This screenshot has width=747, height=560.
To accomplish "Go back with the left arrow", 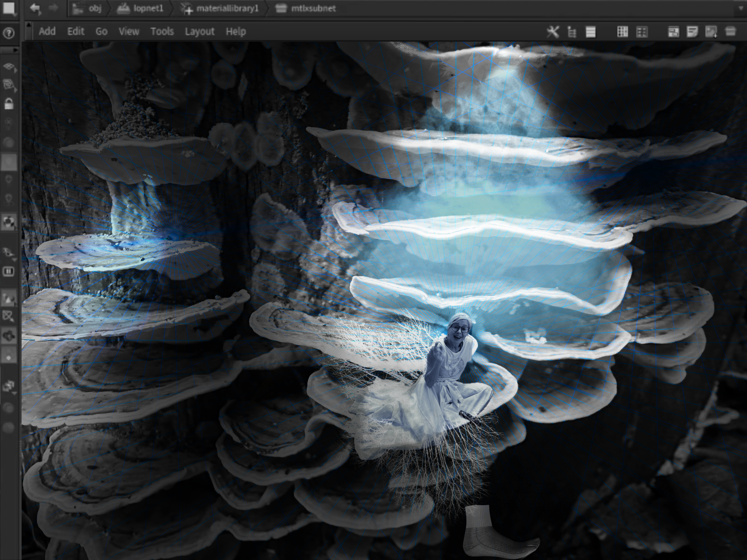I will (x=35, y=8).
